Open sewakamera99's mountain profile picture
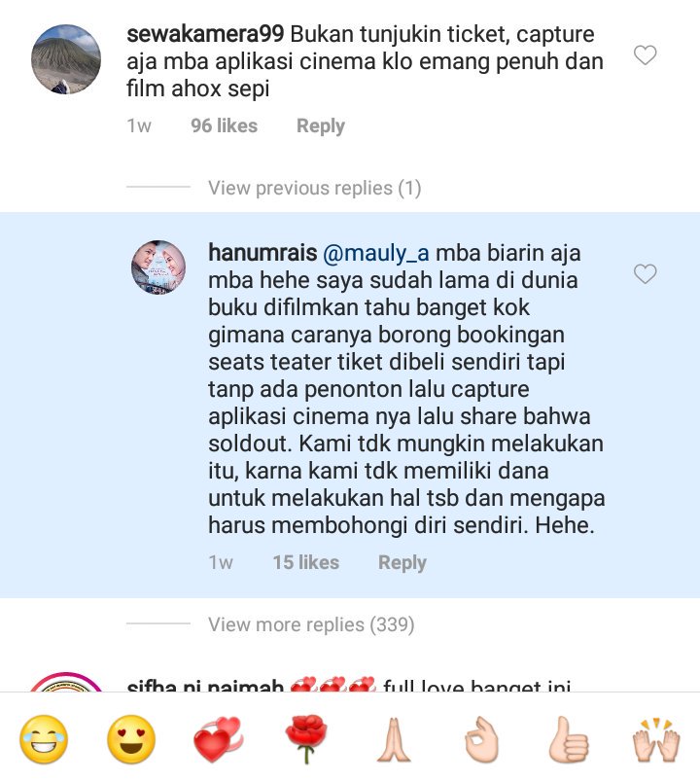The width and height of the screenshot is (700, 782). [66, 59]
